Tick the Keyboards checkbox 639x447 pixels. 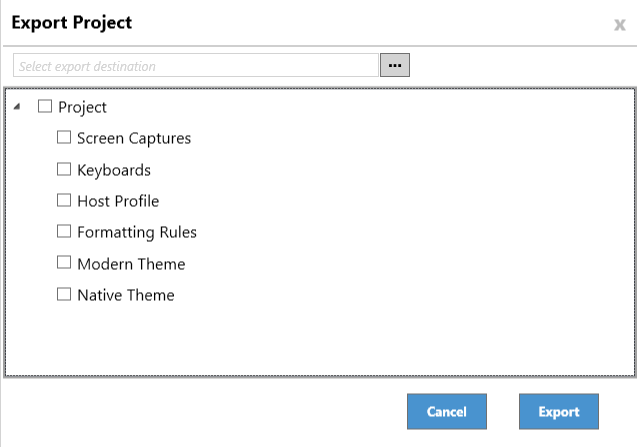[64, 169]
